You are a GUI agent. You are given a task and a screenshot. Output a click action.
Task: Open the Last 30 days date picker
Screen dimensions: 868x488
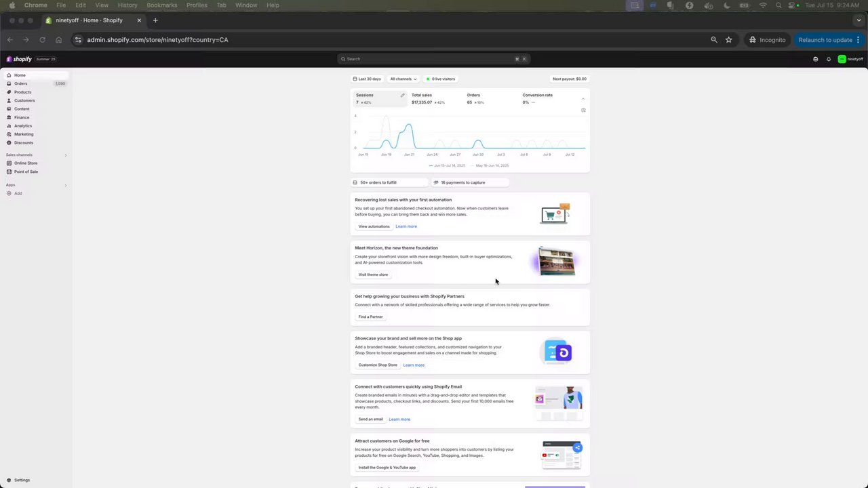click(x=368, y=79)
